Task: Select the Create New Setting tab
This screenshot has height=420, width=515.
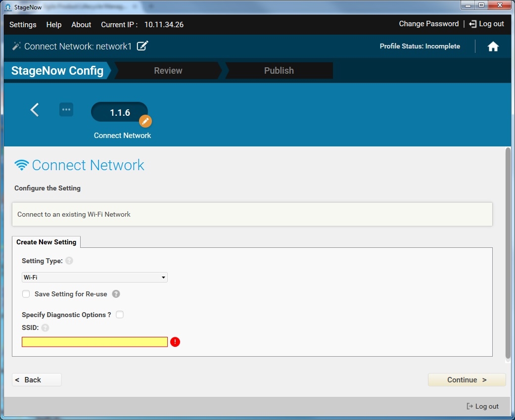Action: (46, 242)
